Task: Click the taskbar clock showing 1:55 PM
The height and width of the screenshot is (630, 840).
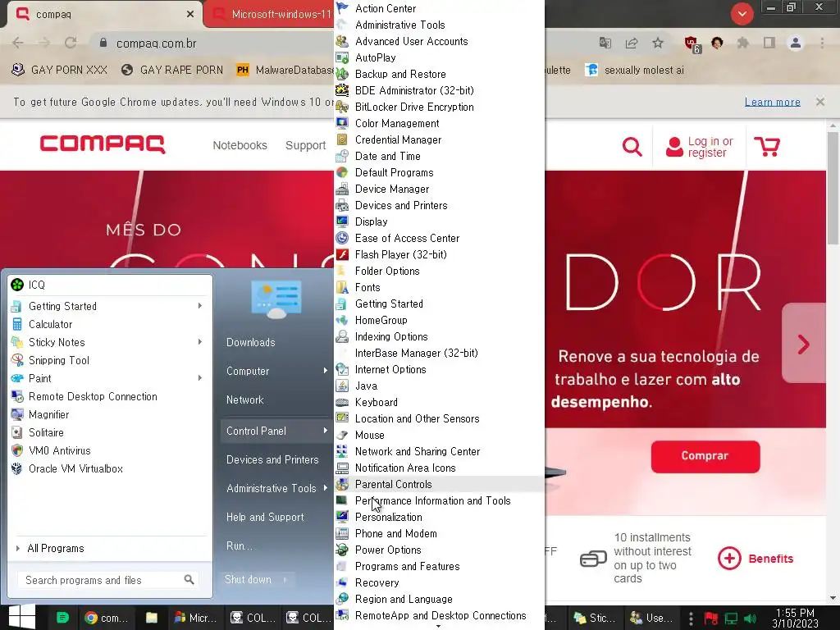Action: 795,618
